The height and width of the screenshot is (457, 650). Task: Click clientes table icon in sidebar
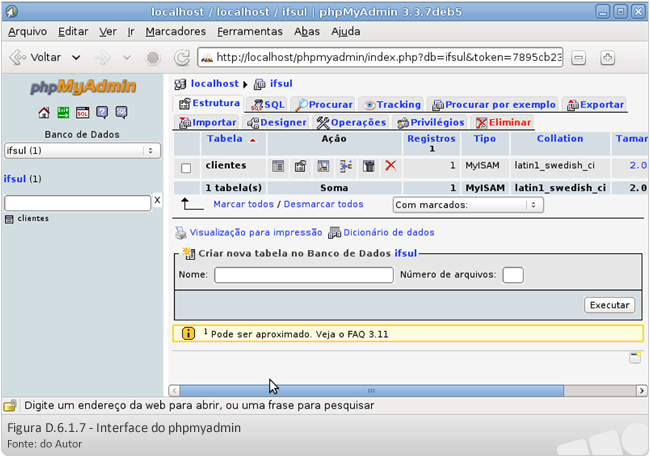(x=9, y=219)
